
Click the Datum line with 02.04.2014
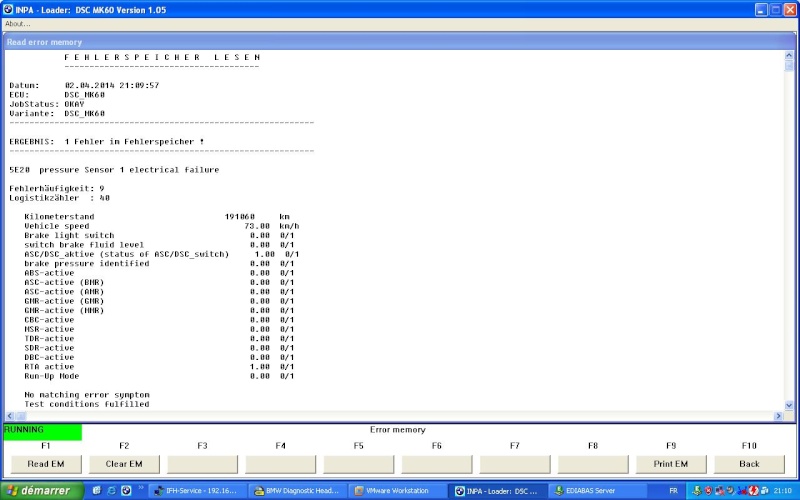click(x=84, y=85)
